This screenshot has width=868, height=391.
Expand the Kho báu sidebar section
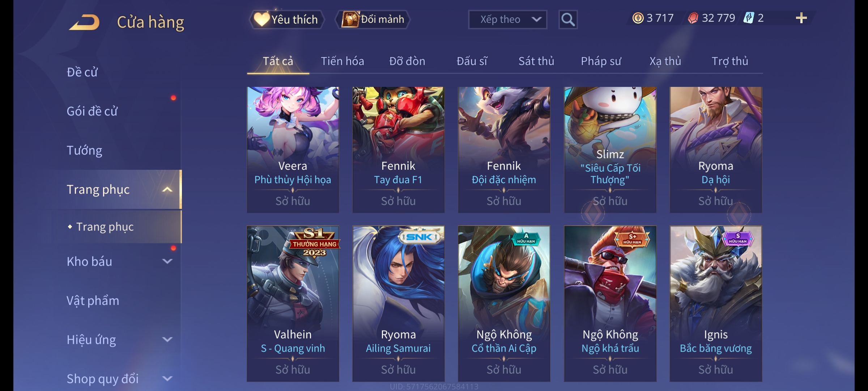click(167, 261)
